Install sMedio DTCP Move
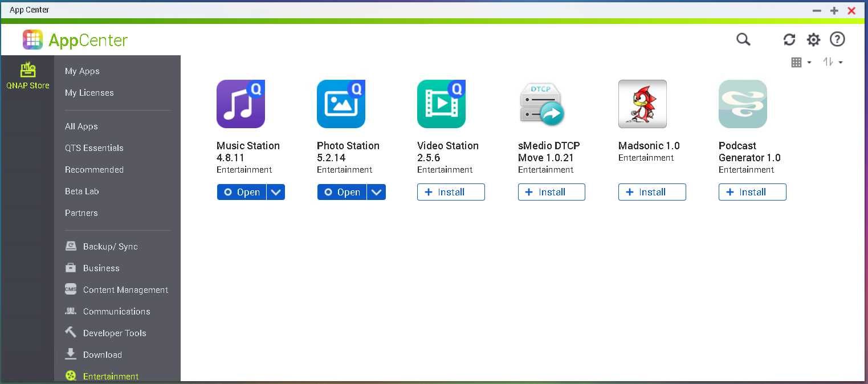The height and width of the screenshot is (384, 868). click(552, 192)
